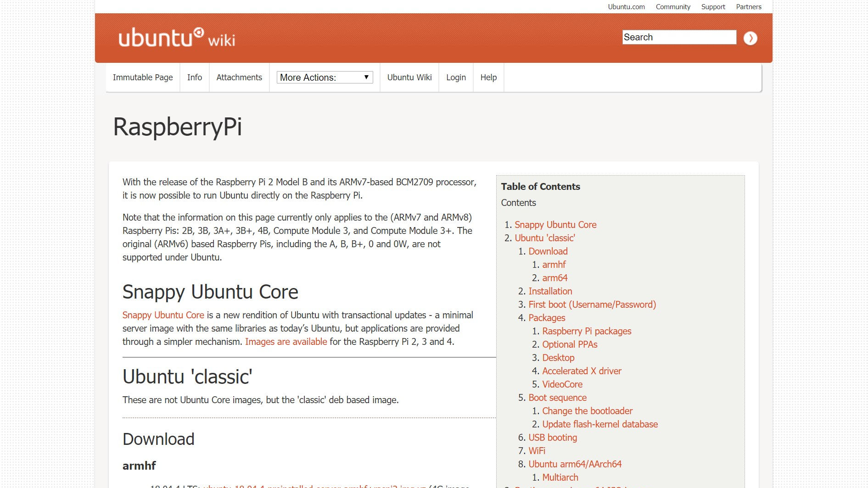Viewport: 868px width, 488px height.
Task: Follow the Snappy Ubuntu Core paragraph link
Action: click(163, 315)
